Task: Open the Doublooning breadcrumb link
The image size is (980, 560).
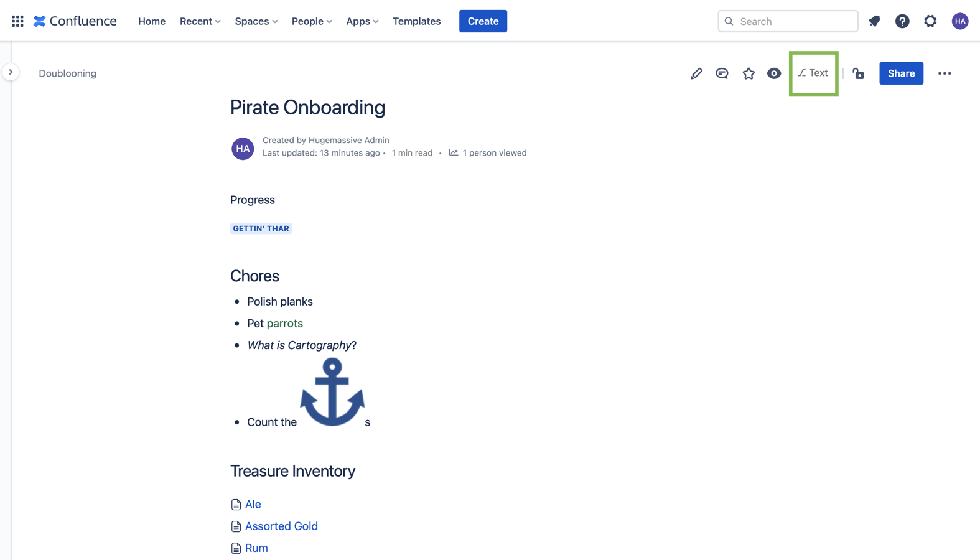Action: [x=67, y=73]
